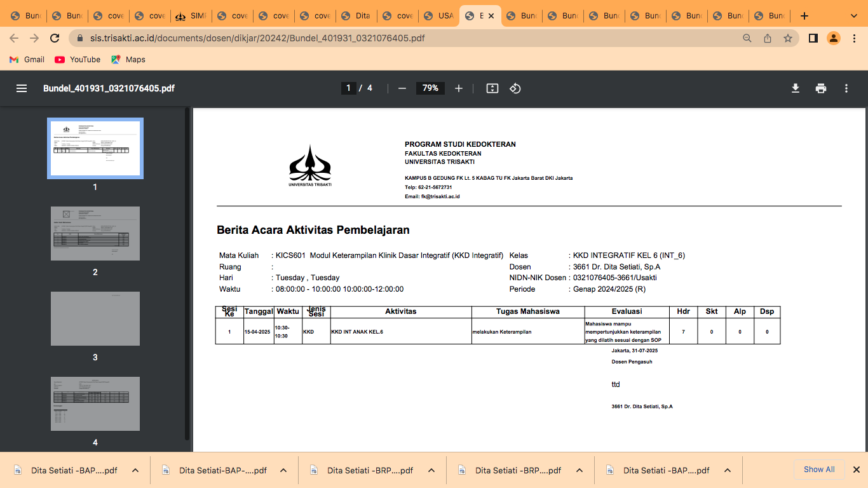Click the Universitas Trisakti logo
This screenshot has height=488, width=868.
310,166
